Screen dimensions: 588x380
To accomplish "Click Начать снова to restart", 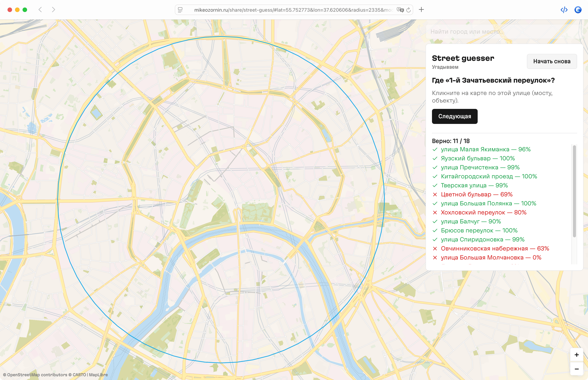I will [x=552, y=61].
